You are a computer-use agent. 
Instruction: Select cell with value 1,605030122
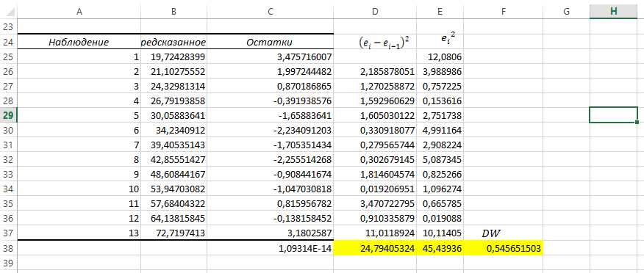tap(375, 115)
